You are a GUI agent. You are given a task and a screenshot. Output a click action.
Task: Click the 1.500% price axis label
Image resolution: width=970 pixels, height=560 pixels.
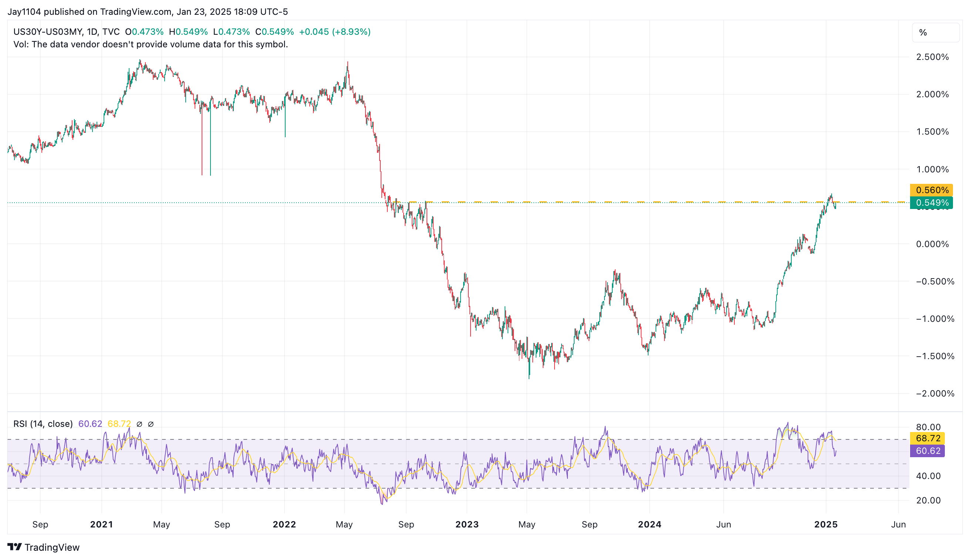click(932, 132)
